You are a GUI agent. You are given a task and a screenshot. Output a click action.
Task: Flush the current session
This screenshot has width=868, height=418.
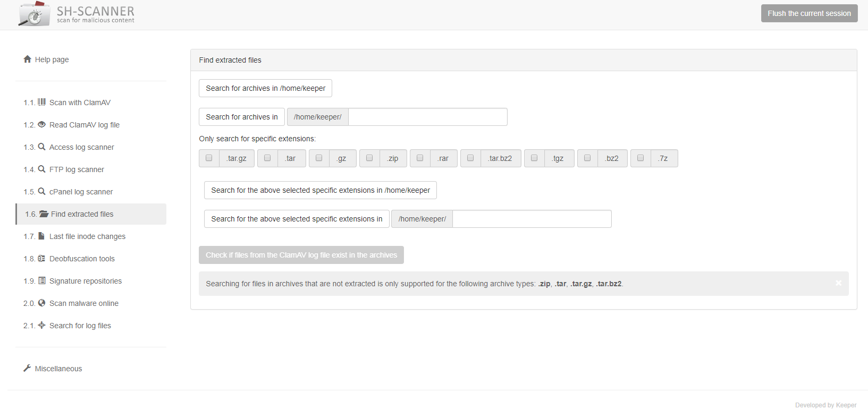809,13
